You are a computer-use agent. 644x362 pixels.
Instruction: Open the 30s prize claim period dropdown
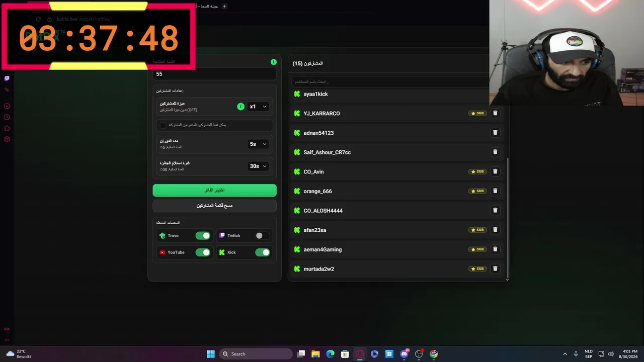point(258,166)
